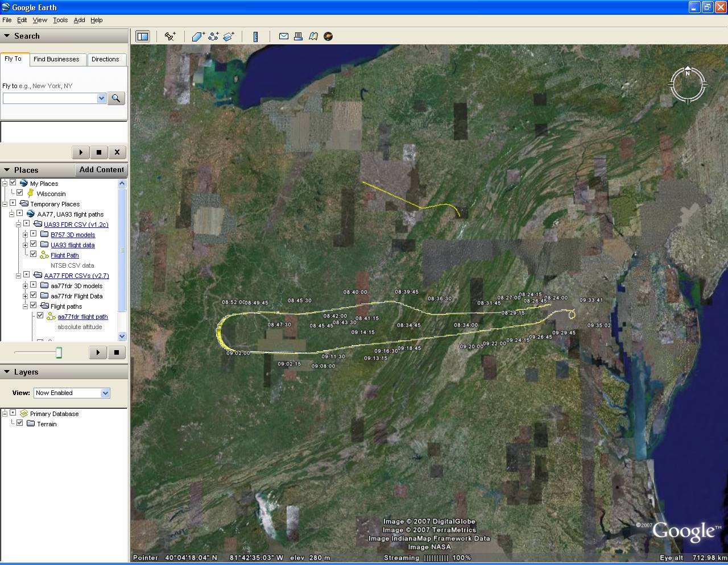Viewport: 728px width, 565px height.
Task: Open the View menu
Action: pyautogui.click(x=40, y=20)
